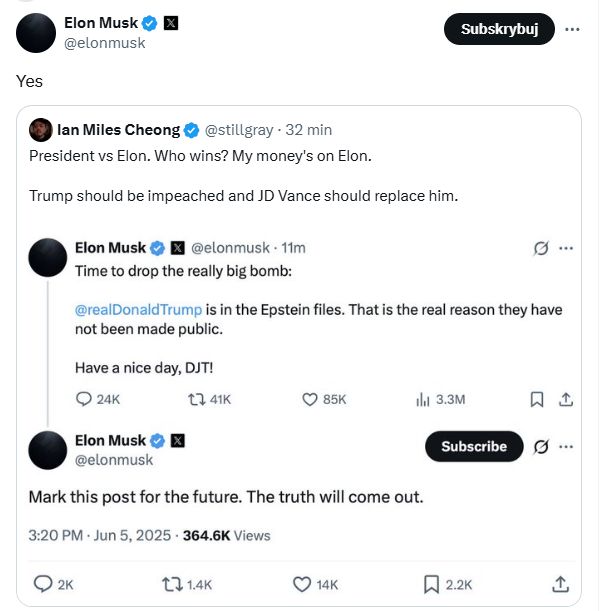Open the top post's three-dot menu
600x611 pixels.
pos(572,29)
